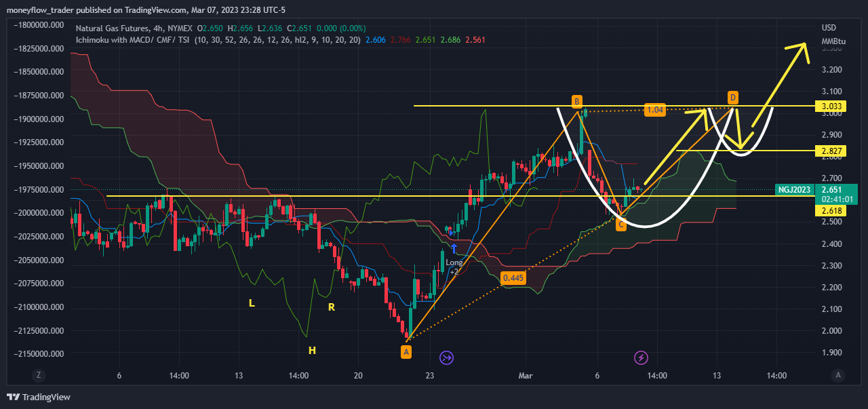The image size is (868, 409).
Task: Click the MMBtu unit label
Action: point(833,41)
